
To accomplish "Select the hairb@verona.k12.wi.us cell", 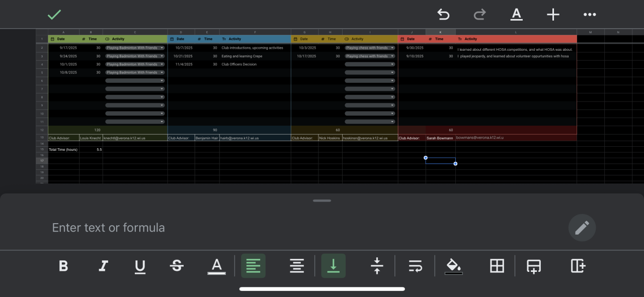I will coord(255,138).
